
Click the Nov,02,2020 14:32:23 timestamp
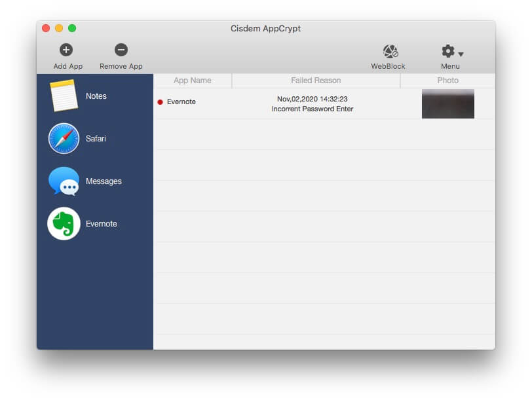tap(312, 99)
